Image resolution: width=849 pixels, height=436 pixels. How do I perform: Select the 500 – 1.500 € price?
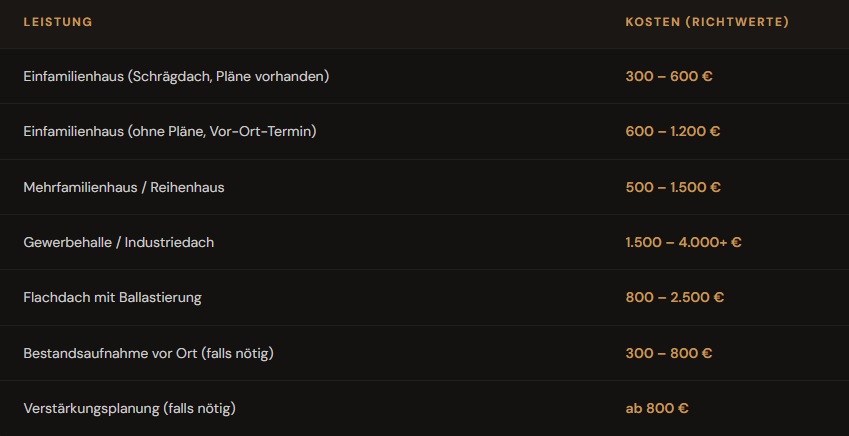coord(673,187)
